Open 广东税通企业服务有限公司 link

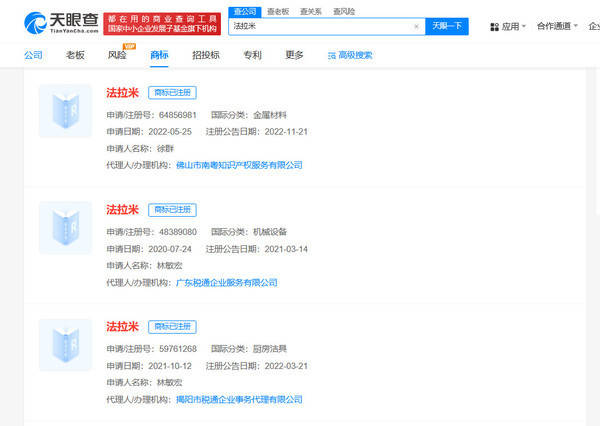click(227, 282)
